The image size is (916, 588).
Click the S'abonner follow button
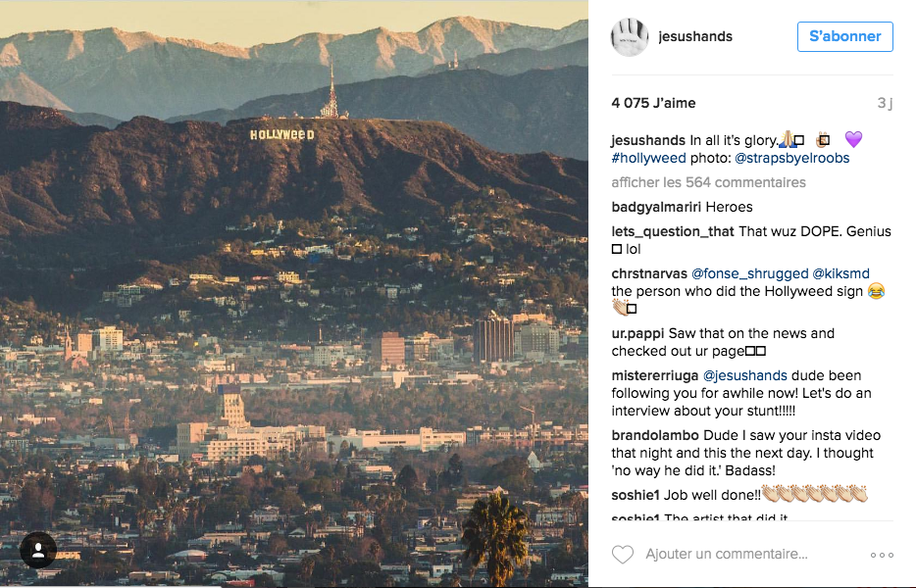click(x=844, y=36)
